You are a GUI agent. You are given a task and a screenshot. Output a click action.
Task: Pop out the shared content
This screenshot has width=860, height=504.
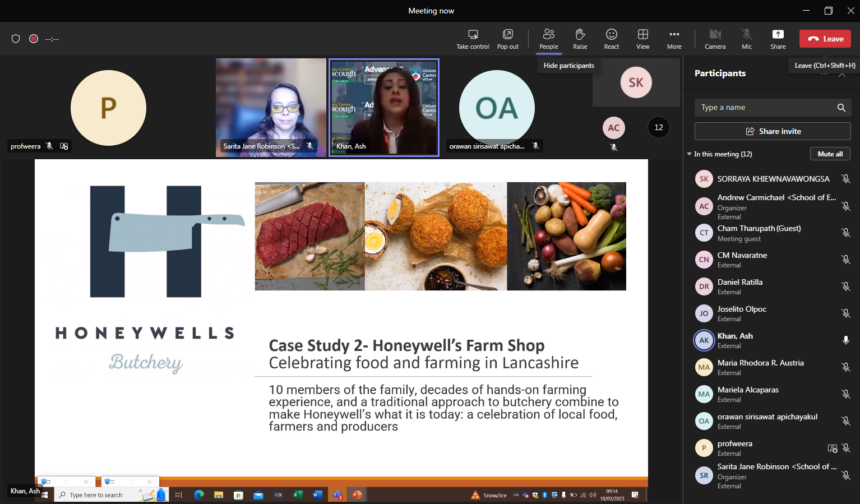(508, 39)
